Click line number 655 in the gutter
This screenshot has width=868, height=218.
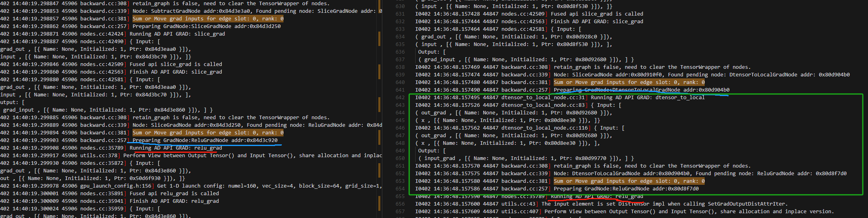[x=400, y=196]
